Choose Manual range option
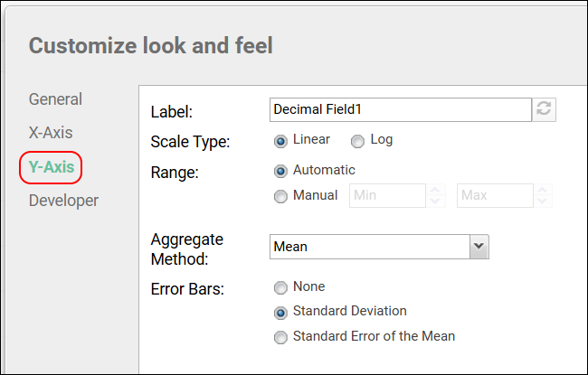Viewport: 588px width, 375px height. 280,195
